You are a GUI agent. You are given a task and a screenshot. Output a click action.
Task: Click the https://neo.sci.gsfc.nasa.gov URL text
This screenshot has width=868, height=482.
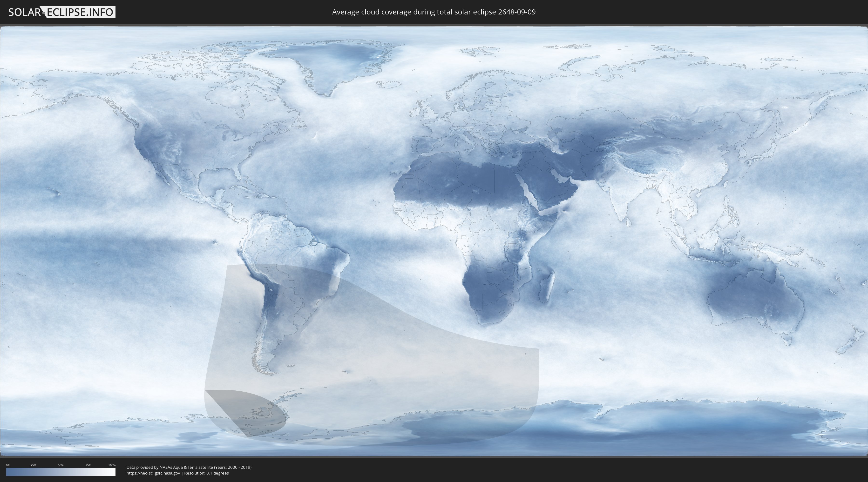tap(153, 473)
